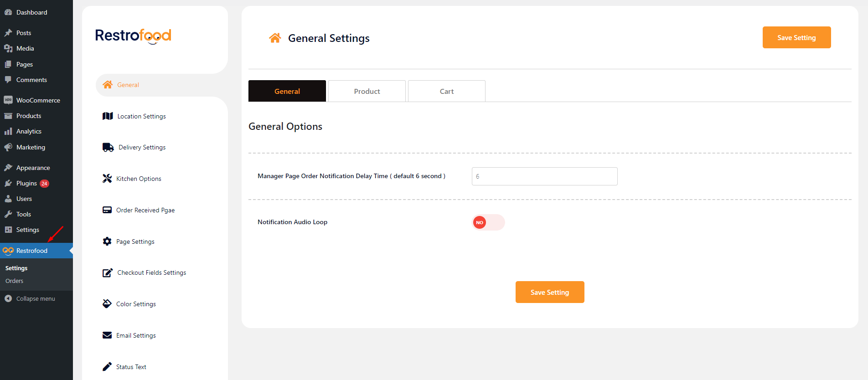This screenshot has height=380, width=868.
Task: Switch to the Cart tab
Action: pos(446,91)
